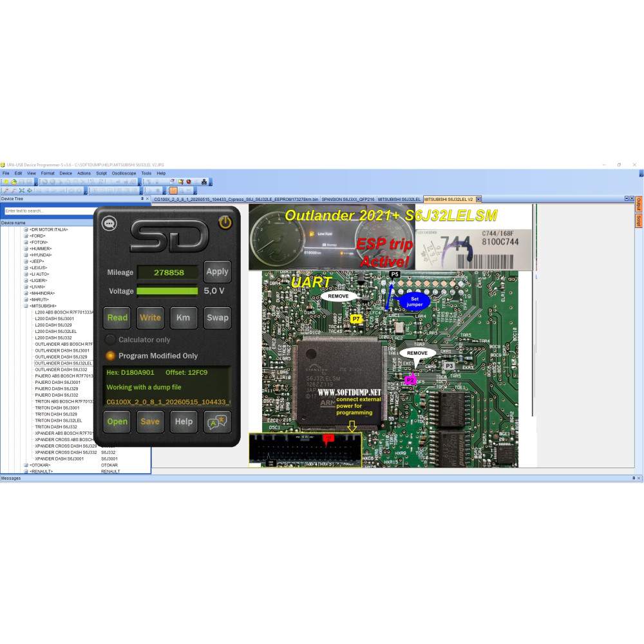Select OUTLANDER DASH S6J332 tree item
Image resolution: width=644 pixels, height=644 pixels.
(x=61, y=370)
